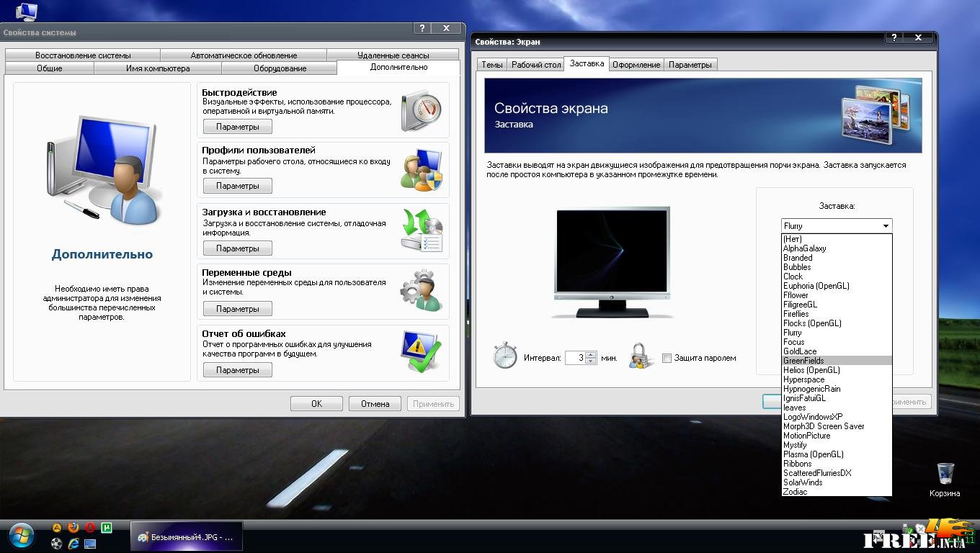This screenshot has width=980, height=553.
Task: Click the stopwatch icon beside Интервал
Action: point(505,355)
